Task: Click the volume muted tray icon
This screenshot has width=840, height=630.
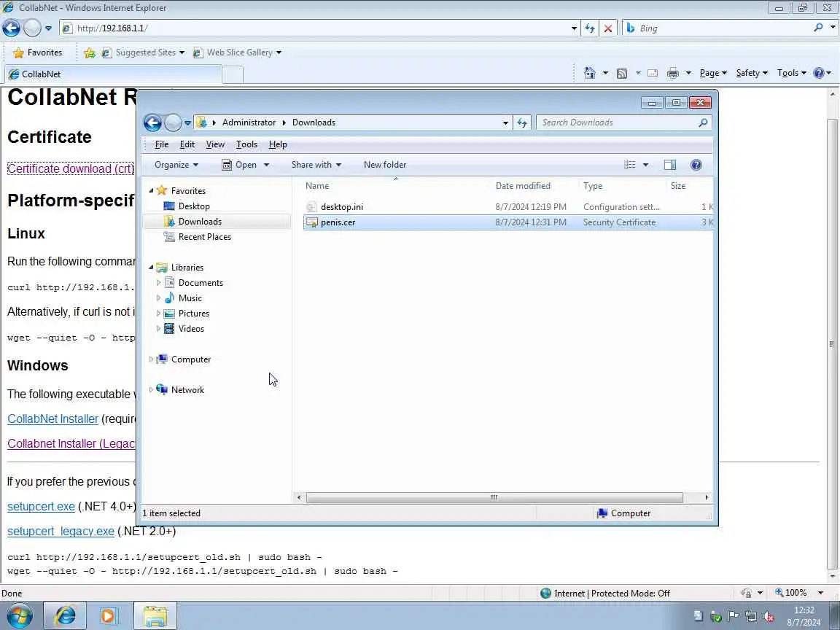Action: 769,617
